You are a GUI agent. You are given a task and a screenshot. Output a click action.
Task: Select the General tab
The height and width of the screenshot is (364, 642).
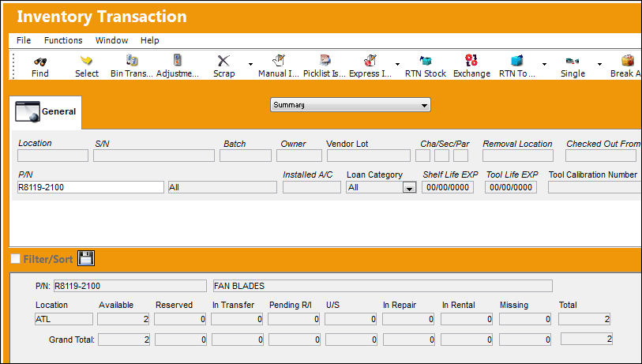pos(46,112)
